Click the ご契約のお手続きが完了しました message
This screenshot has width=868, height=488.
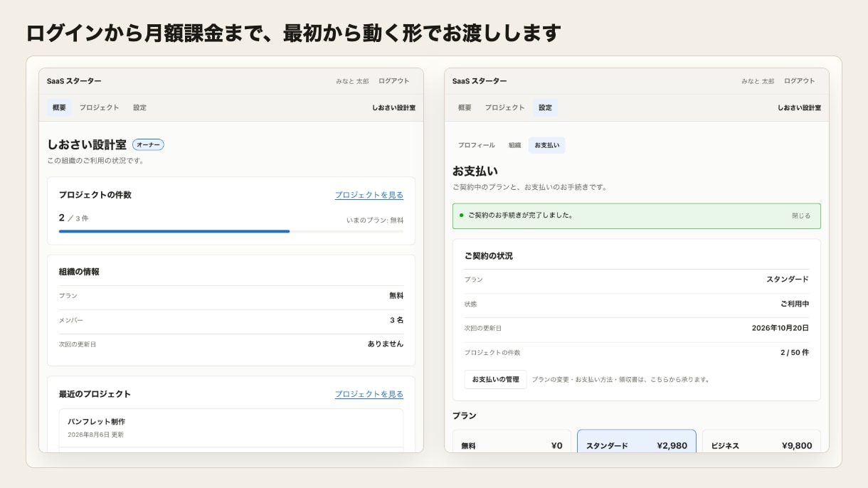[520, 215]
